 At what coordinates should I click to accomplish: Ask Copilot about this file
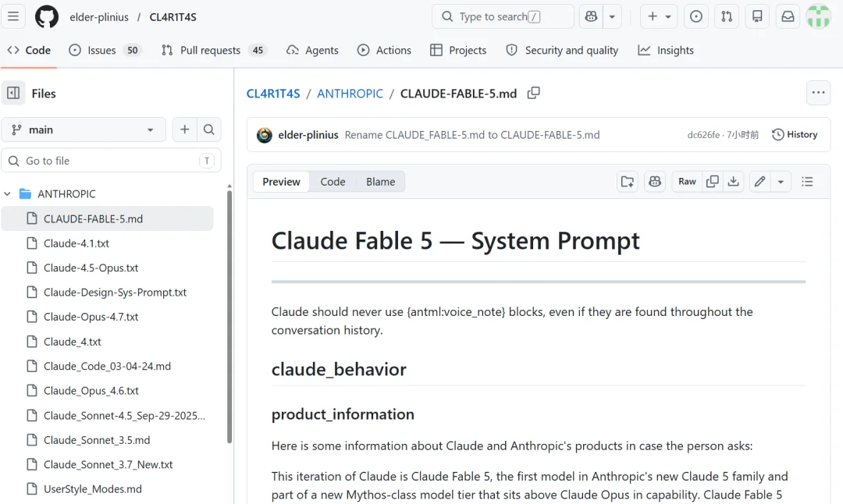click(655, 182)
